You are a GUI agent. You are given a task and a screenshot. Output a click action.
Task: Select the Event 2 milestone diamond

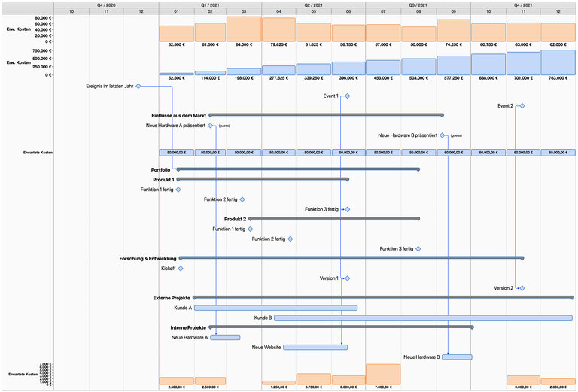522,106
